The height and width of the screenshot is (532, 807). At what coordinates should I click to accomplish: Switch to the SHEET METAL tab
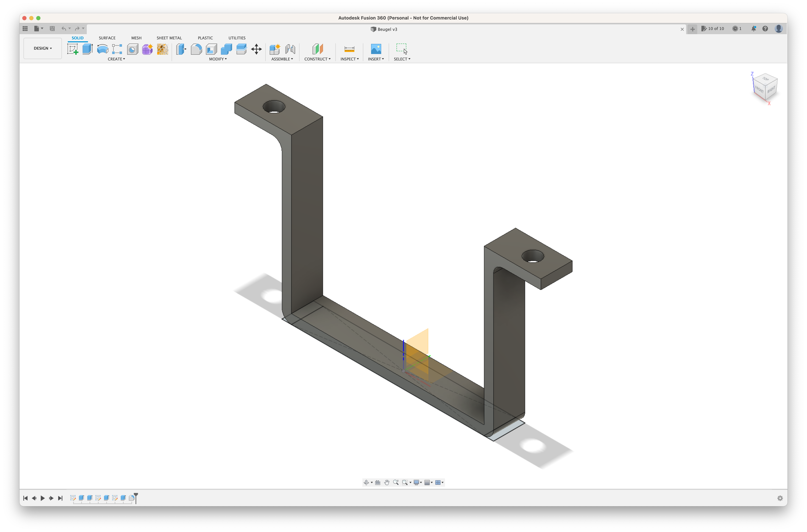(169, 38)
